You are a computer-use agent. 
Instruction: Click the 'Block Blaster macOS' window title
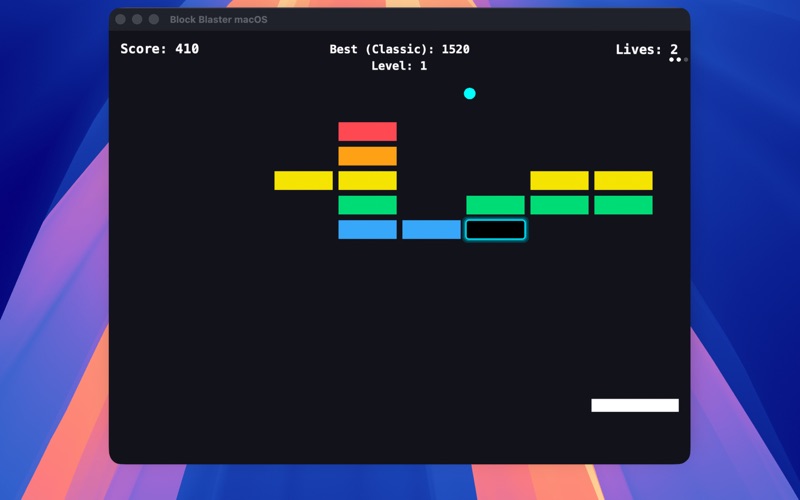(x=218, y=19)
